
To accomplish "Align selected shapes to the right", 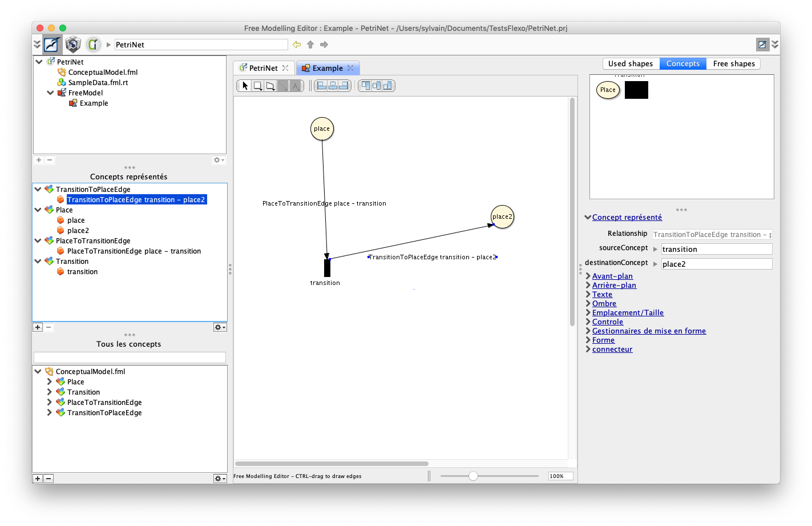I will 344,86.
